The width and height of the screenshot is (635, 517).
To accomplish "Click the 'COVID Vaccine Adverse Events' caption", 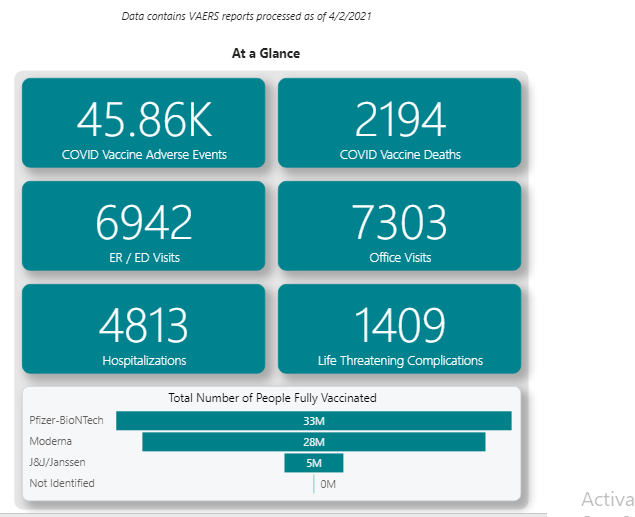I will 144,155.
